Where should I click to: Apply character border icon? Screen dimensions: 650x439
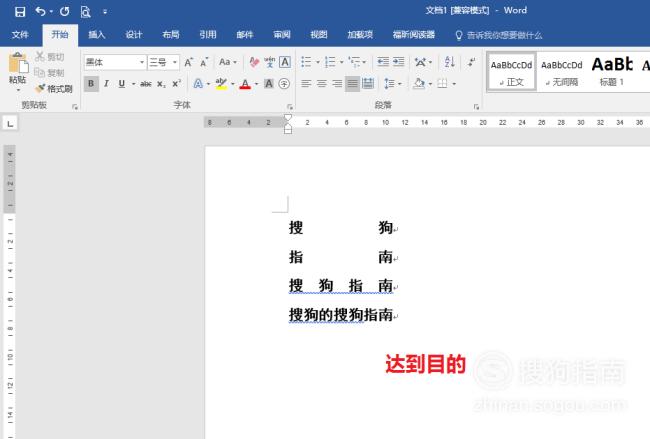285,62
